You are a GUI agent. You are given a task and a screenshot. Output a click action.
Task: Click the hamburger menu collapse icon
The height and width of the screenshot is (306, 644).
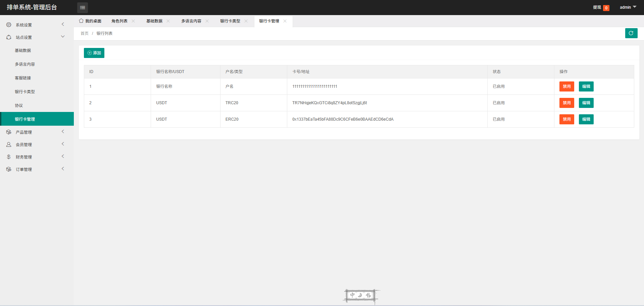(83, 7)
